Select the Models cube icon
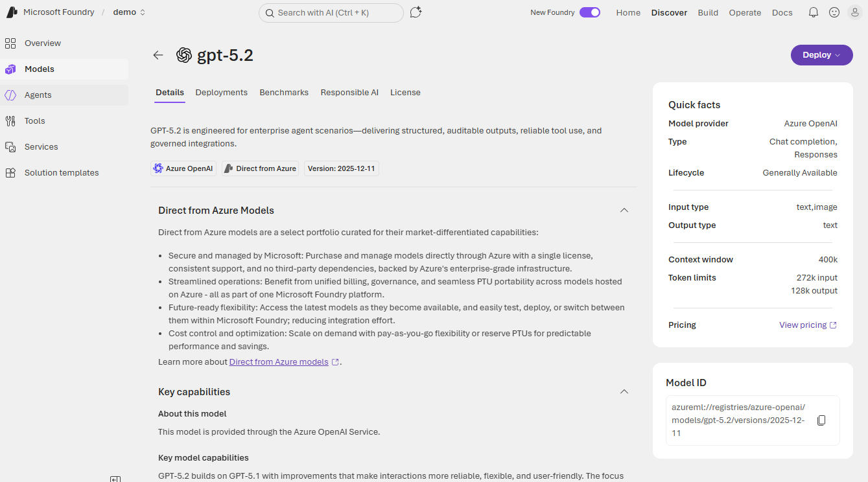Screen dimensions: 868x482 [10, 69]
